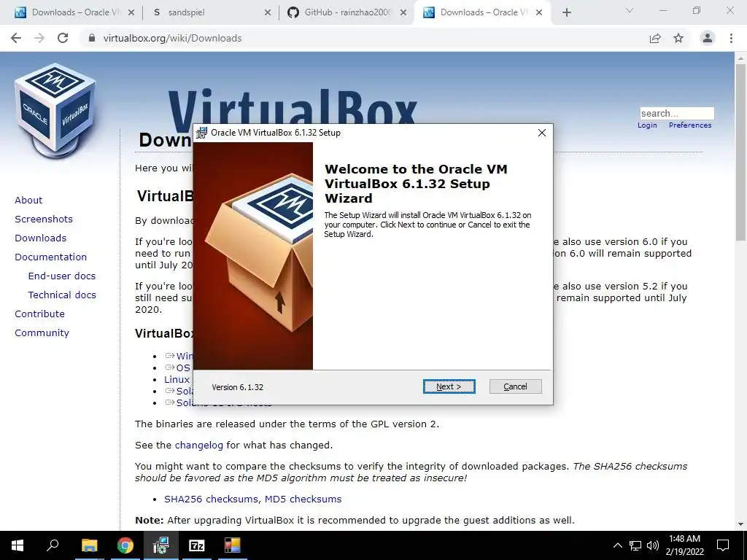This screenshot has height=560, width=747.
Task: Bookmark this page with the star icon
Action: point(678,38)
